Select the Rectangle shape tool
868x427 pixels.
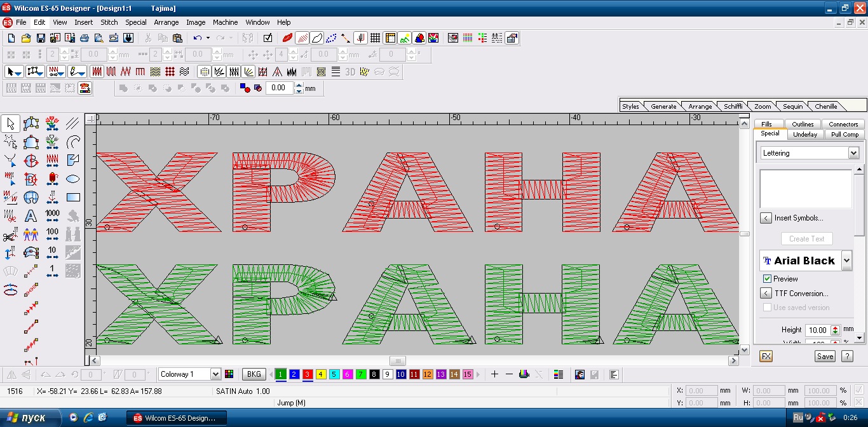(x=73, y=197)
